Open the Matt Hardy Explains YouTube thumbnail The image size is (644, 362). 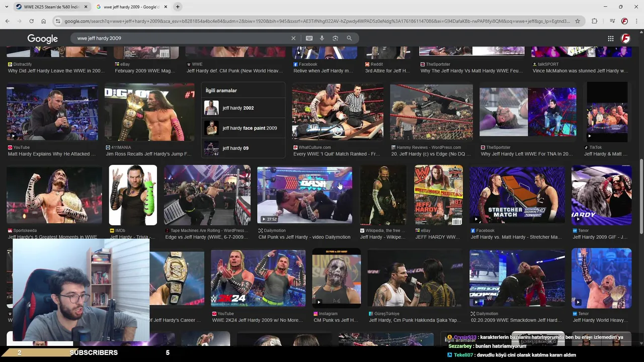coord(52,112)
